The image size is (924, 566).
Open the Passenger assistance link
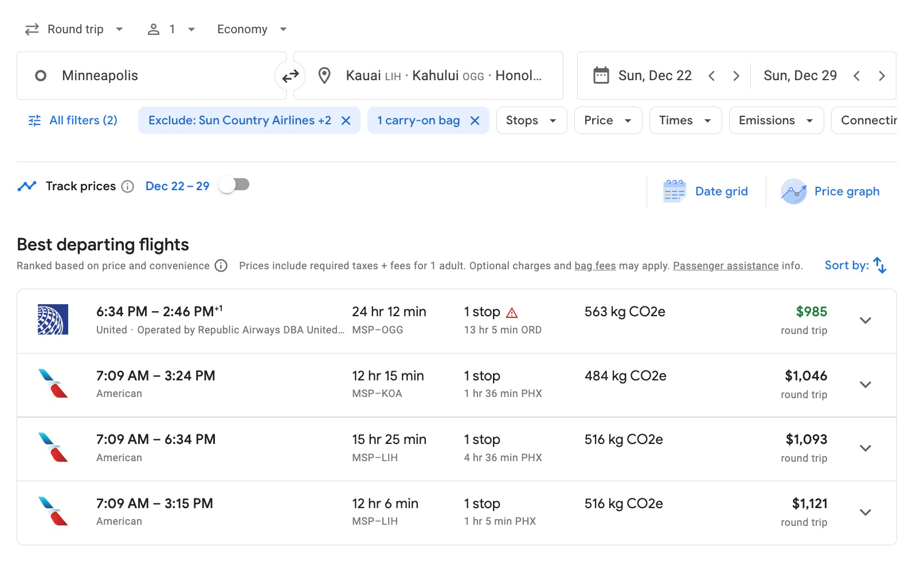pyautogui.click(x=726, y=265)
